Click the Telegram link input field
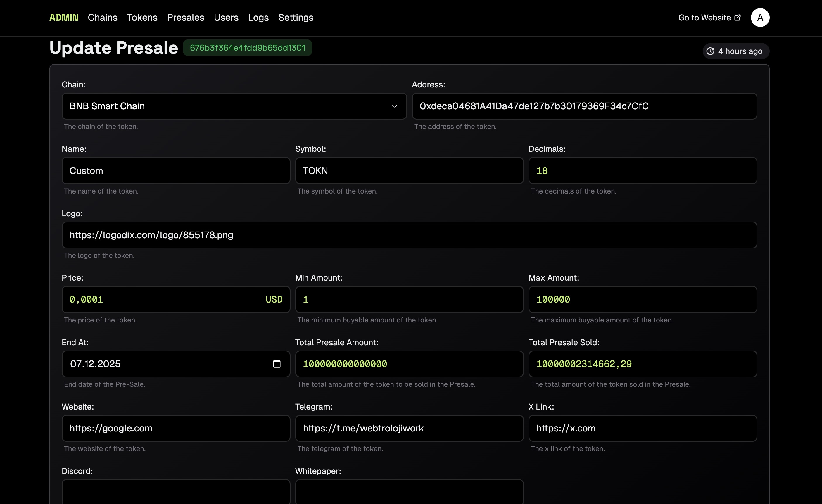The height and width of the screenshot is (504, 822). [x=409, y=428]
